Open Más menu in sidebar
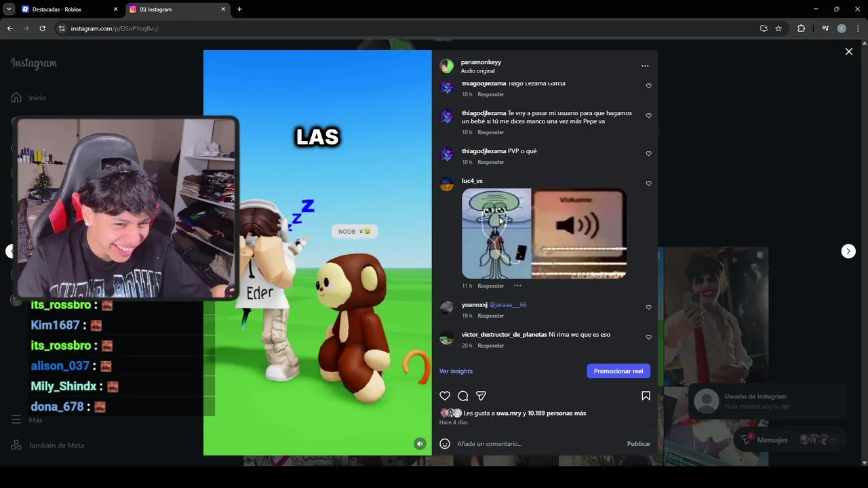868x488 pixels. [x=27, y=420]
